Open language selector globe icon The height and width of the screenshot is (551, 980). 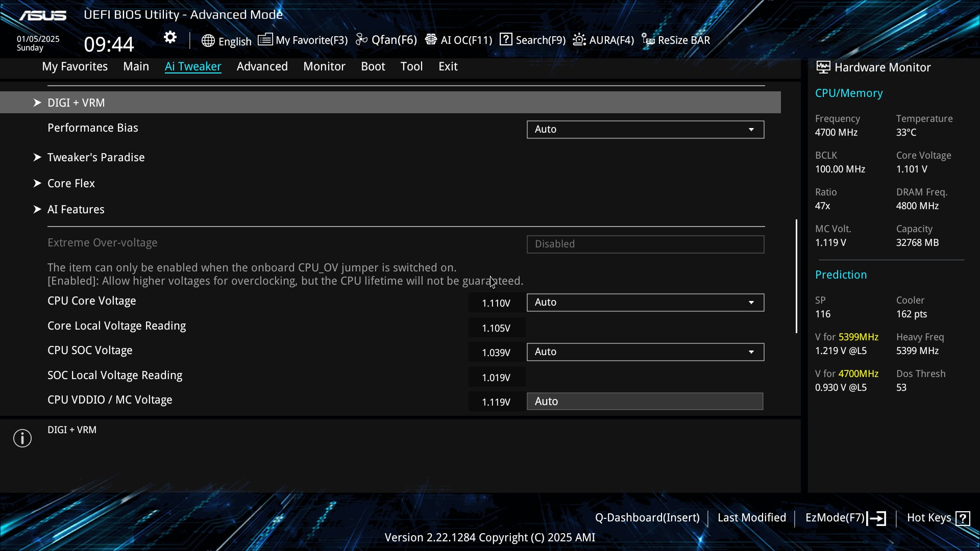[x=208, y=41]
